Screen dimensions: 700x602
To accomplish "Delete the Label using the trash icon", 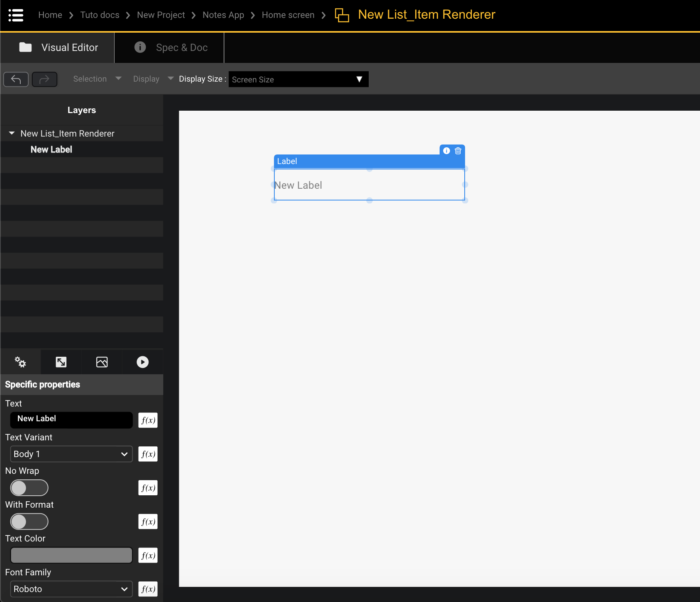I will coord(458,150).
